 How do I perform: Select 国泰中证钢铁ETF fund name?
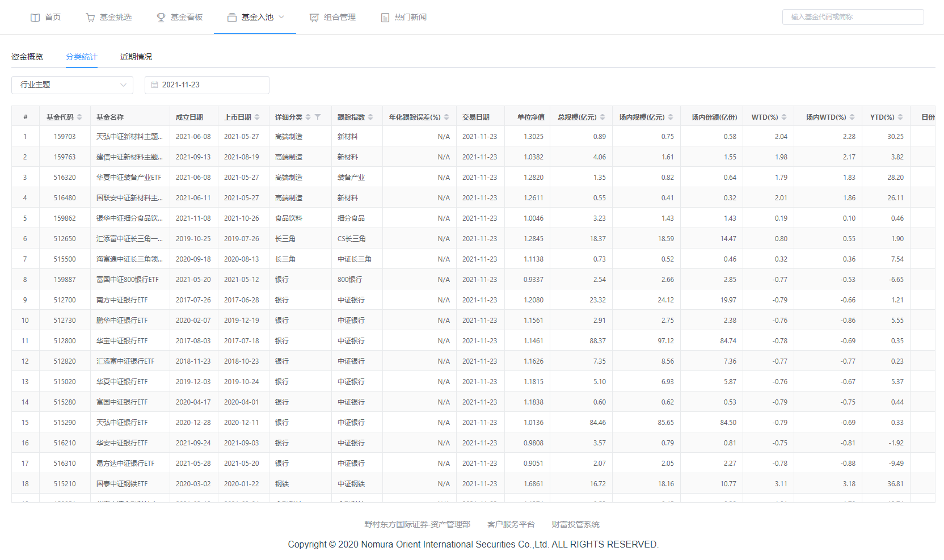pyautogui.click(x=122, y=484)
